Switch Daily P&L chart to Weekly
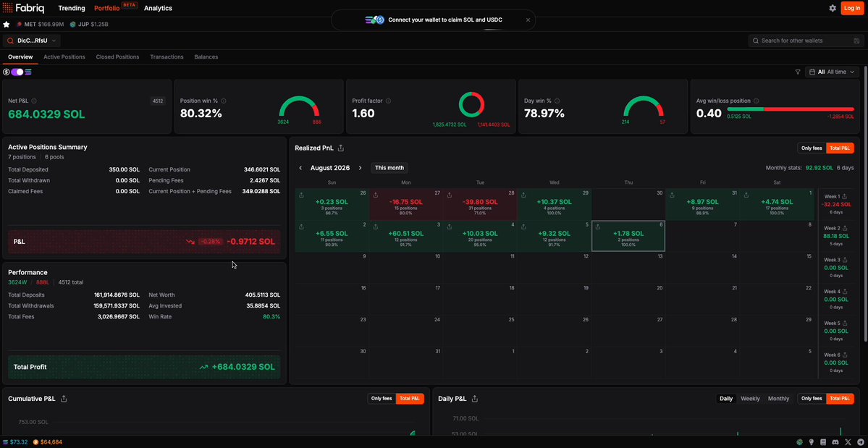Screen dimensions: 868x448 (x=750, y=399)
